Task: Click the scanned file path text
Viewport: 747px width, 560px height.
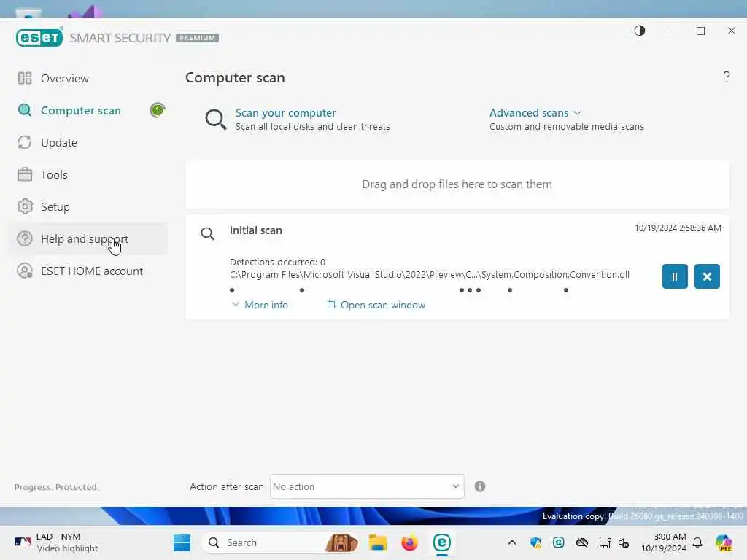Action: tap(429, 275)
